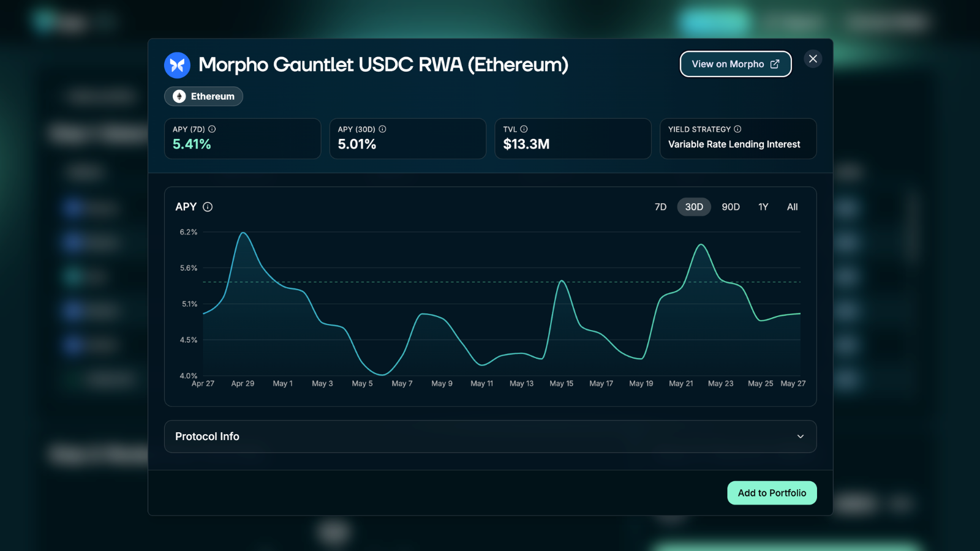The image size is (980, 551).
Task: Show All time chart range
Action: coord(792,207)
